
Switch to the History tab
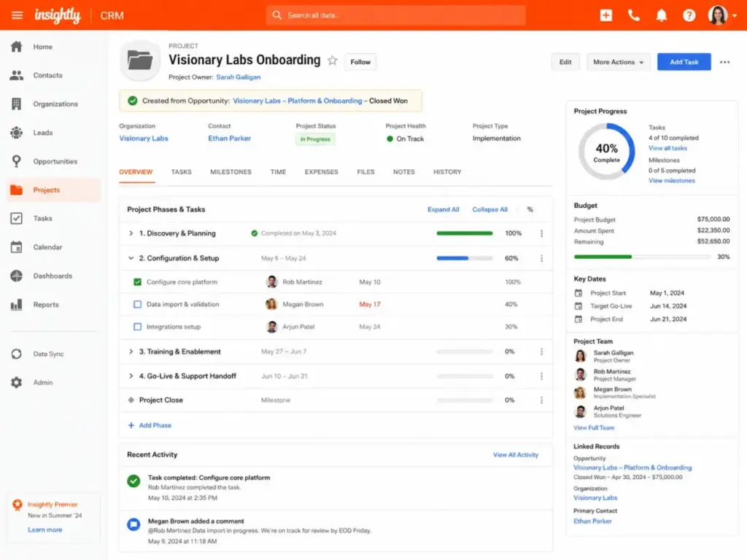click(x=447, y=172)
